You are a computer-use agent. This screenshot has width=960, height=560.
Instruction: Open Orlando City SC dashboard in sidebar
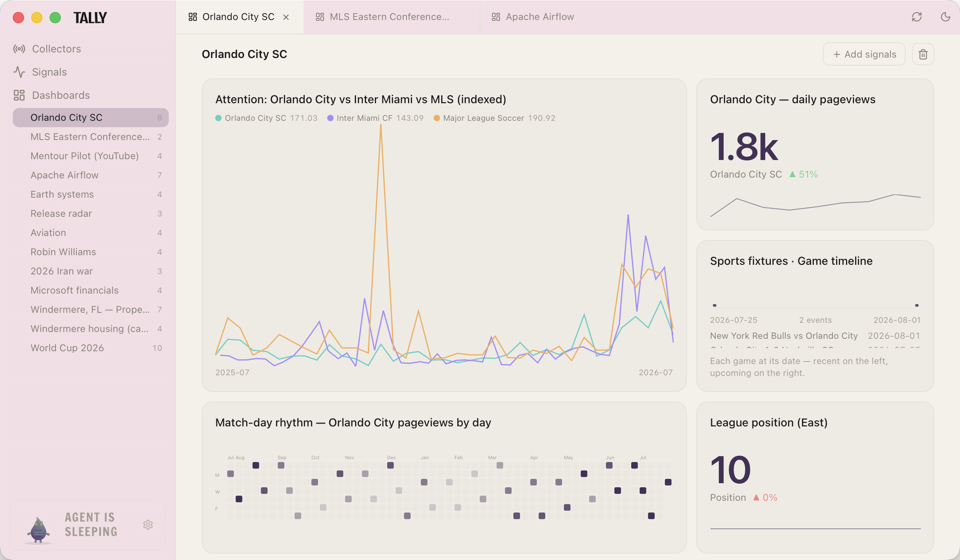(x=91, y=118)
